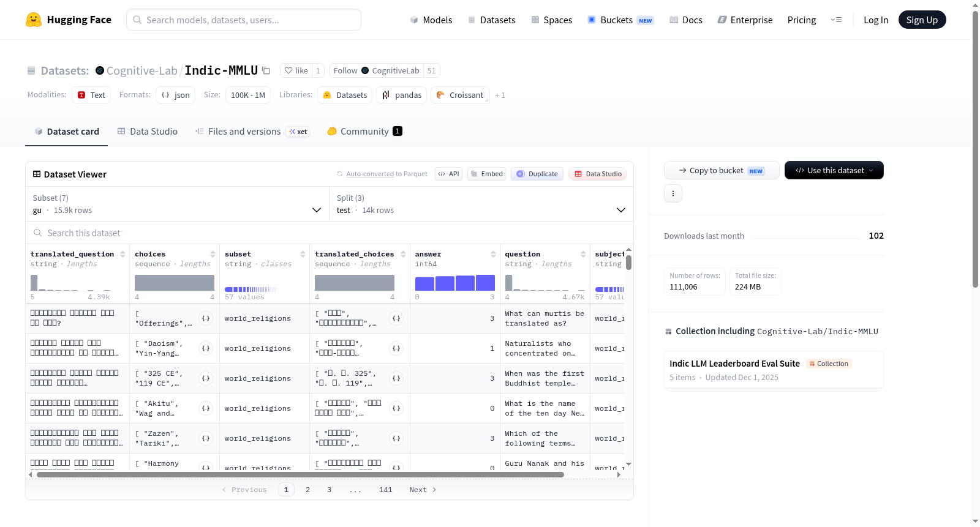Open Indic LLM Leaderboard Eval Suite collection
980x527 pixels.
coord(774,370)
